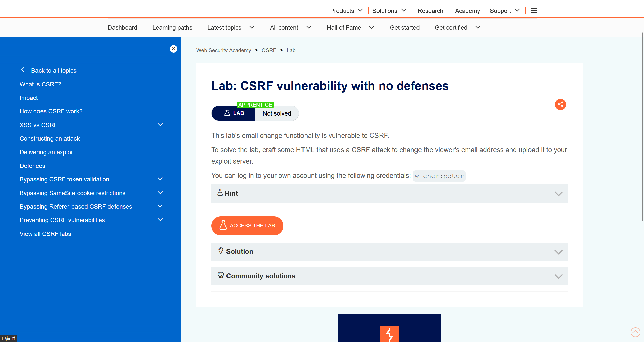Close the blue sidebar panel
This screenshot has width=644, height=342.
click(x=173, y=49)
